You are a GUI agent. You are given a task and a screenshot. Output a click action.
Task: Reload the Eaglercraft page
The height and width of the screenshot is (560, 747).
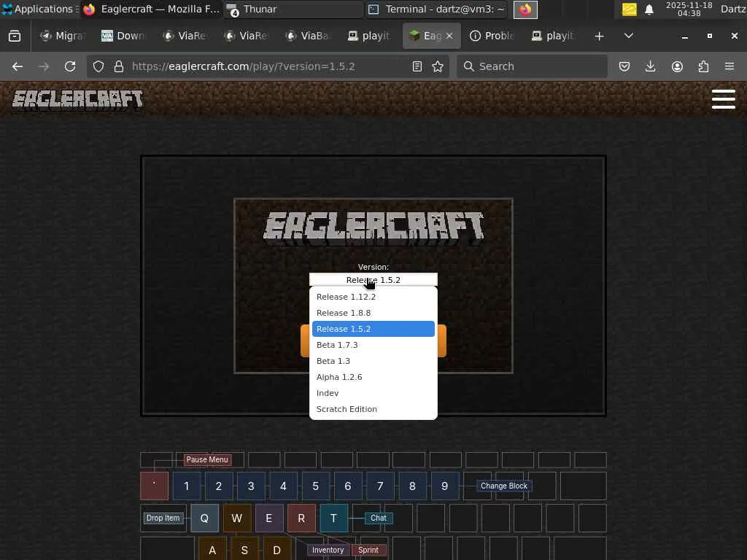click(x=70, y=66)
